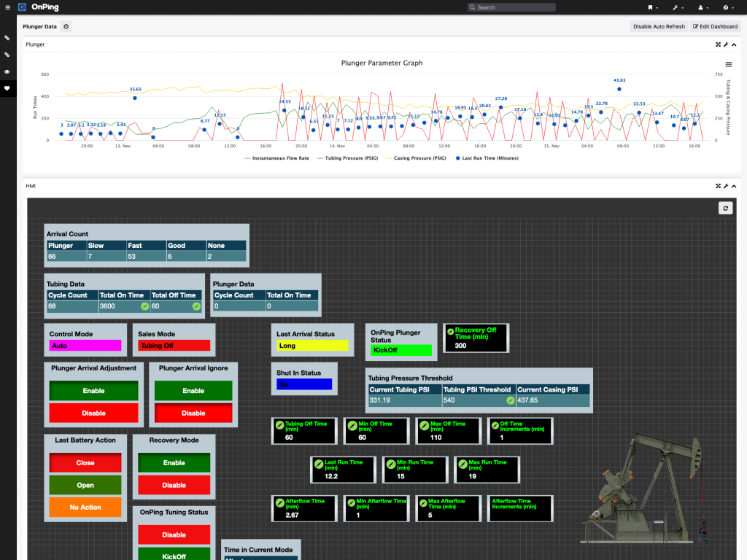This screenshot has height=560, width=747.
Task: Toggle Last Run Time (Minutes) legend series
Action: point(487,158)
